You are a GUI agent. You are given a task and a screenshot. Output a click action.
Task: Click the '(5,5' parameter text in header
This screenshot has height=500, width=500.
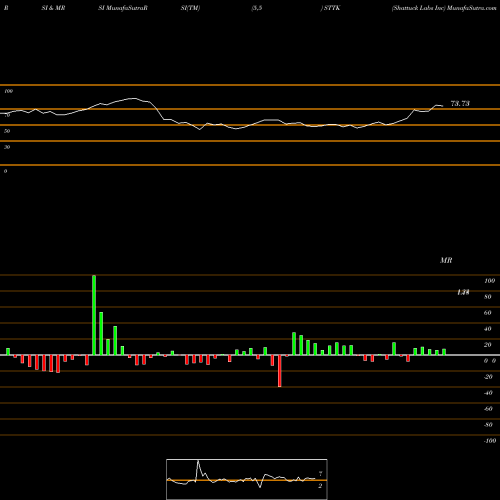click(x=257, y=8)
